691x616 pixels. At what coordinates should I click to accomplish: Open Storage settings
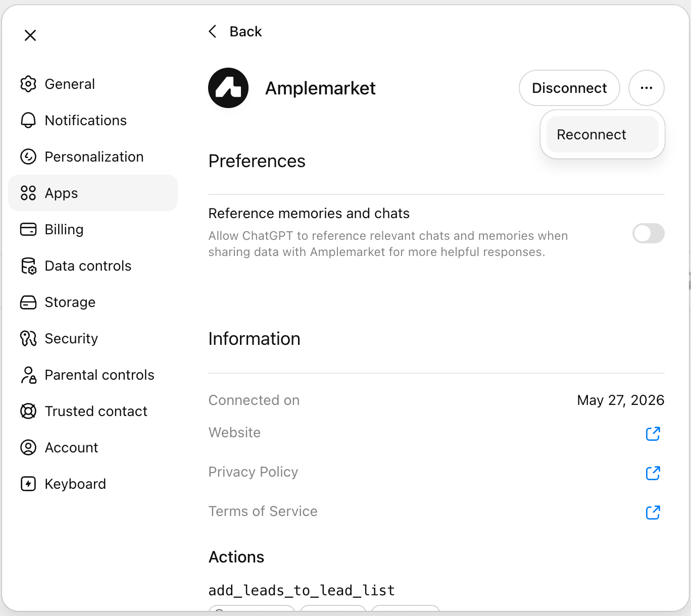point(93,302)
